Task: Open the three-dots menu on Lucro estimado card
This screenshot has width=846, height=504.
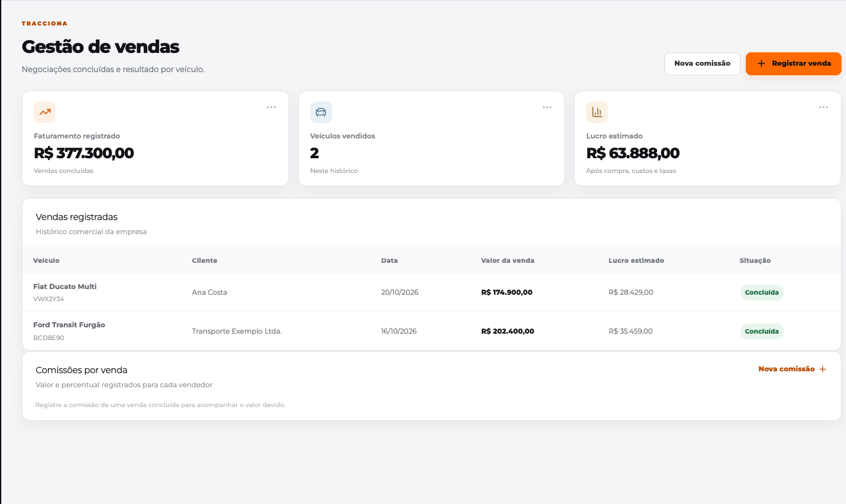Action: coord(824,107)
